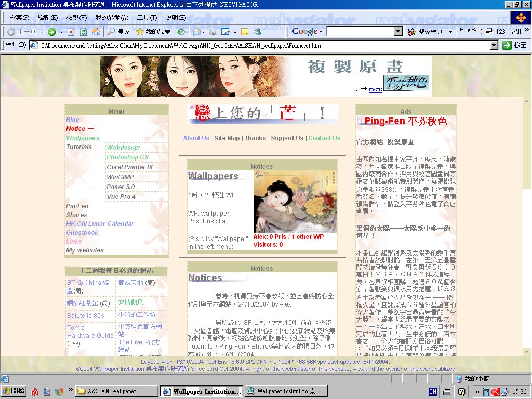Click the About Us link
The image size is (532, 399).
(x=196, y=138)
